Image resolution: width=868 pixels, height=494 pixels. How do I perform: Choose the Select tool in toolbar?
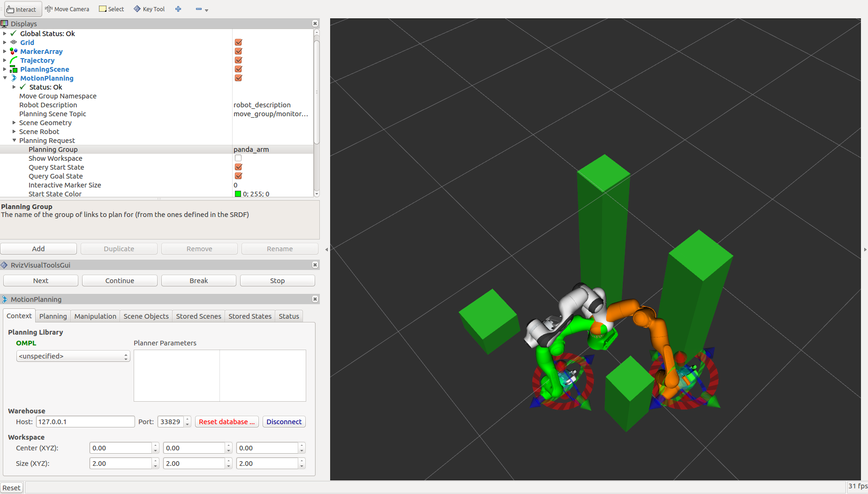pos(112,9)
